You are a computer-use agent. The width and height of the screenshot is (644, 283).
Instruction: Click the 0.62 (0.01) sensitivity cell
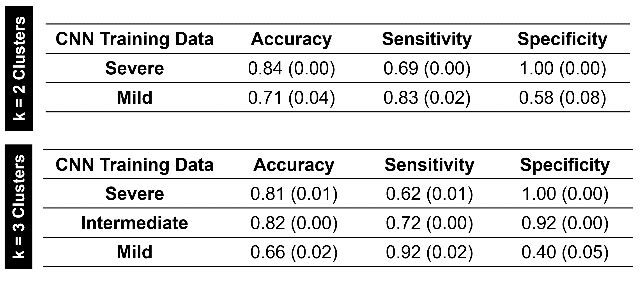[430, 194]
